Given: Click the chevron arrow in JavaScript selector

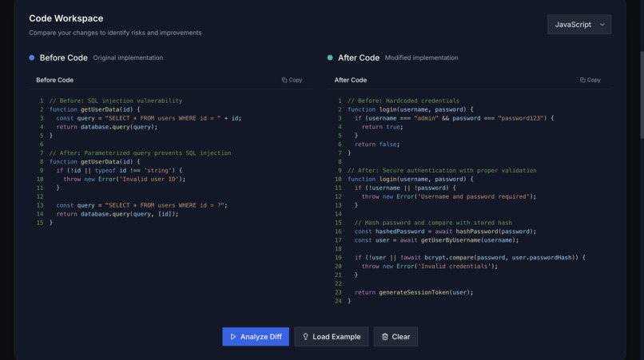Looking at the screenshot, I should [x=602, y=25].
